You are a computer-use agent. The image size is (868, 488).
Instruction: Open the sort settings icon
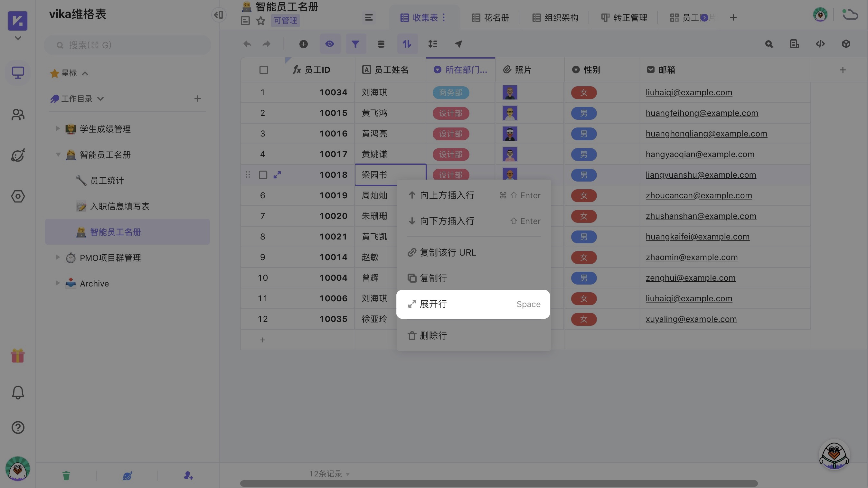pyautogui.click(x=407, y=44)
